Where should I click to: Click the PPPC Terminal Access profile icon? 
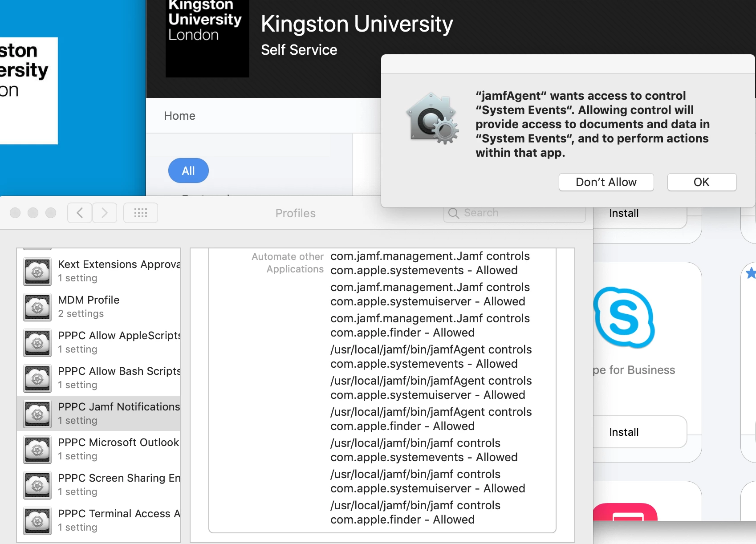point(37,521)
